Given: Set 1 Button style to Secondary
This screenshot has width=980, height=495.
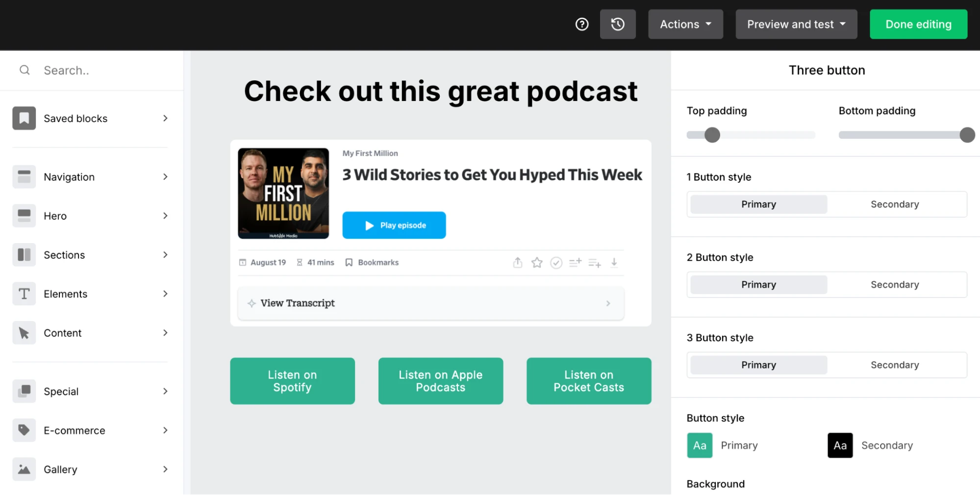Looking at the screenshot, I should 895,204.
